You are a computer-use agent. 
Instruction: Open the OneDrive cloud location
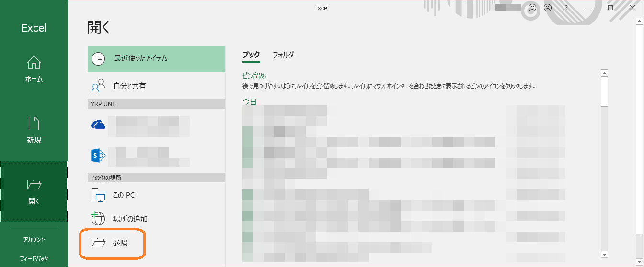click(x=98, y=125)
